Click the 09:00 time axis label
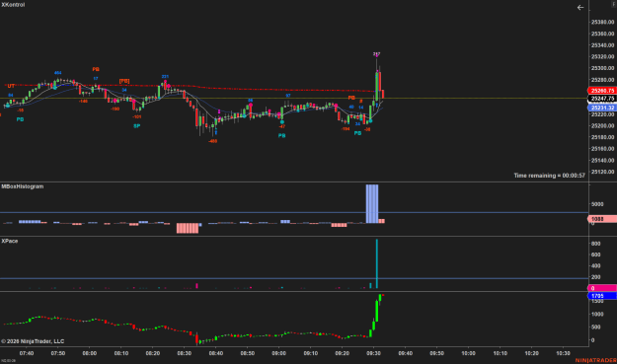 (x=279, y=353)
